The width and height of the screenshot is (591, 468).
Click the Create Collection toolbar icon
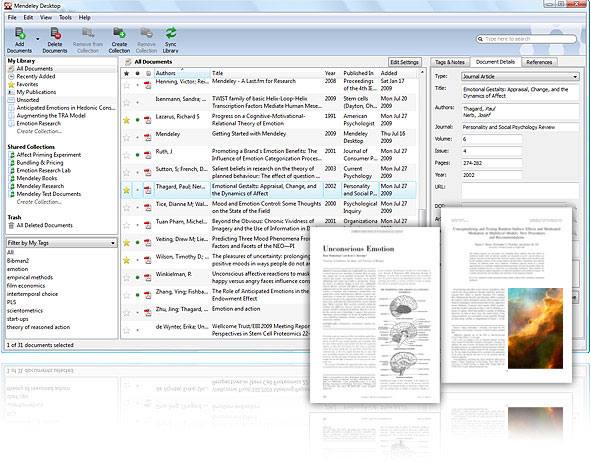point(119,40)
